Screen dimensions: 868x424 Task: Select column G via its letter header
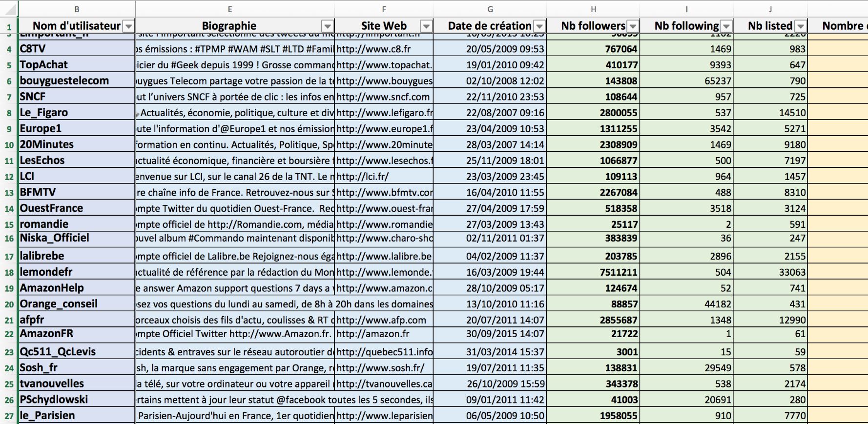490,9
